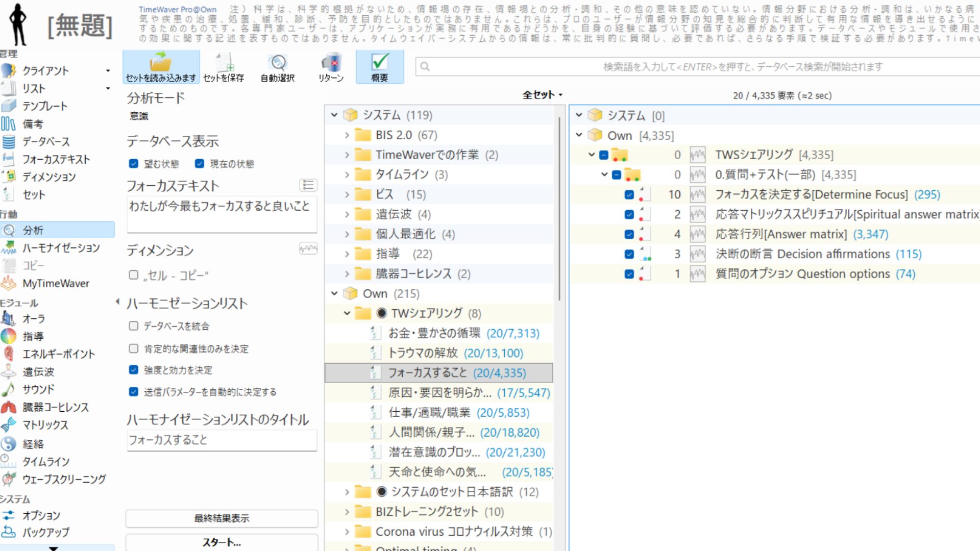
Task: Click the 最終結果表示 button
Action: tap(222, 518)
